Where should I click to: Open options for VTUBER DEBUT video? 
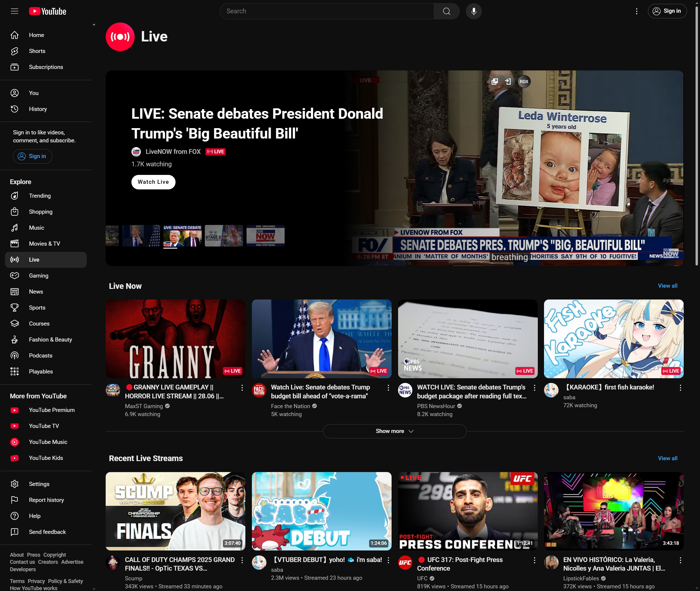(x=388, y=560)
